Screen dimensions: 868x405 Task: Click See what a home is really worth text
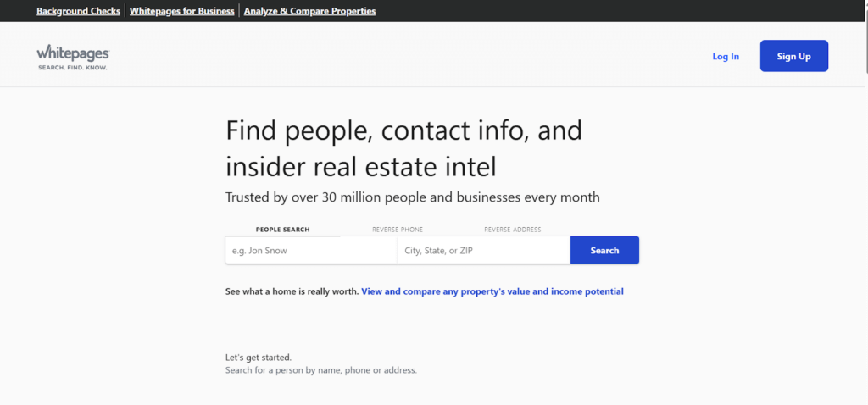292,291
